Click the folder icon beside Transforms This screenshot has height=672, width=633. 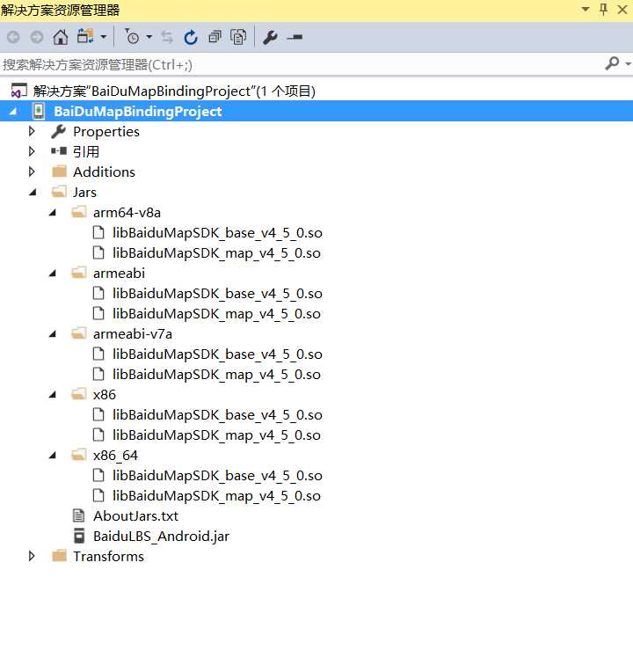[59, 556]
